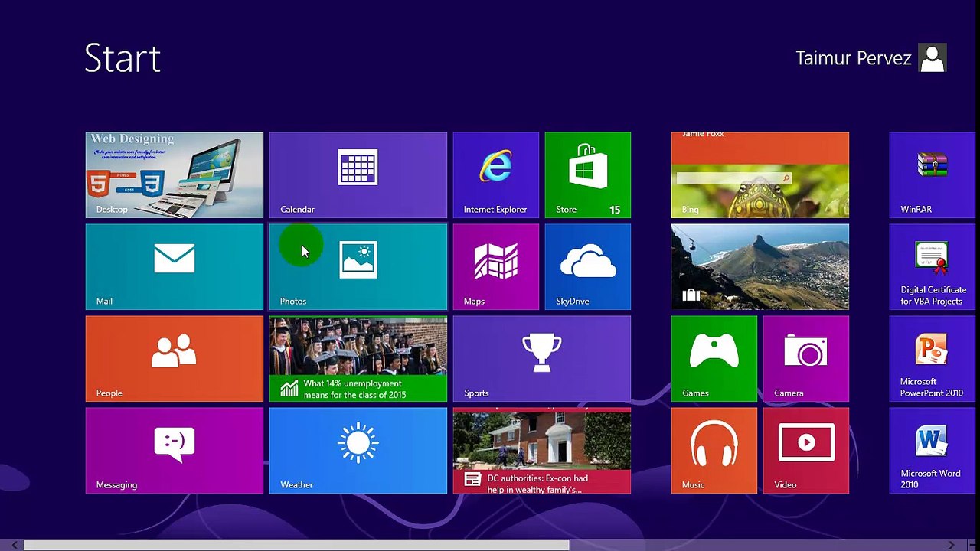Click the user account picture
The image size is (980, 551).
point(933,58)
